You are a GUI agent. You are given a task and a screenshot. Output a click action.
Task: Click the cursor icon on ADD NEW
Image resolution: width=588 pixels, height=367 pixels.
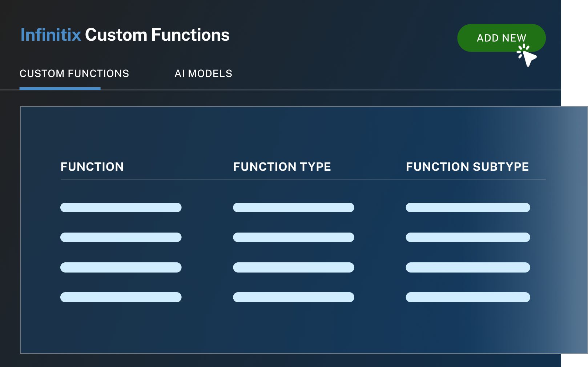(527, 56)
